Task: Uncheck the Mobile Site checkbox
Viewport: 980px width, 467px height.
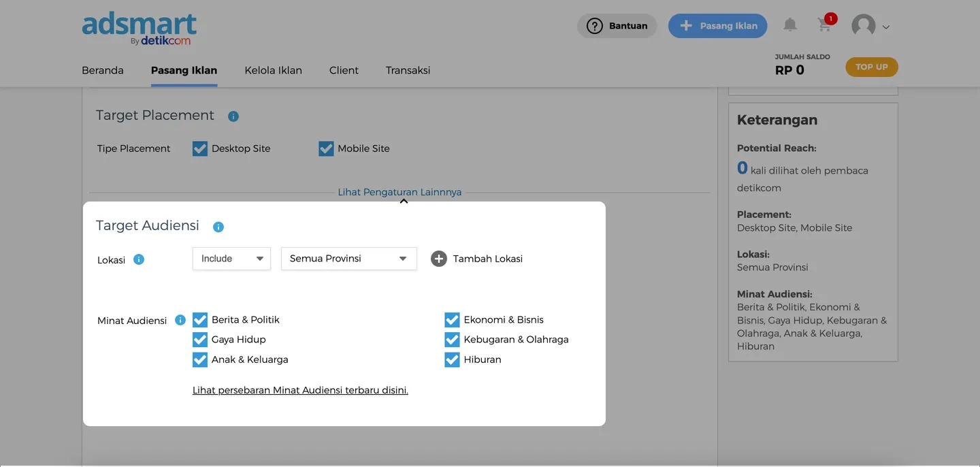Action: pos(326,148)
